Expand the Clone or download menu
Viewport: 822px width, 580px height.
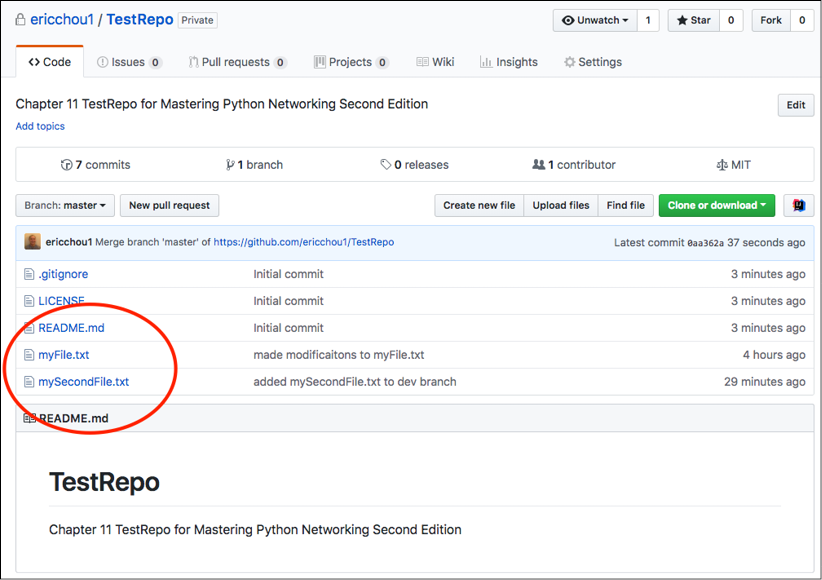[x=717, y=206]
